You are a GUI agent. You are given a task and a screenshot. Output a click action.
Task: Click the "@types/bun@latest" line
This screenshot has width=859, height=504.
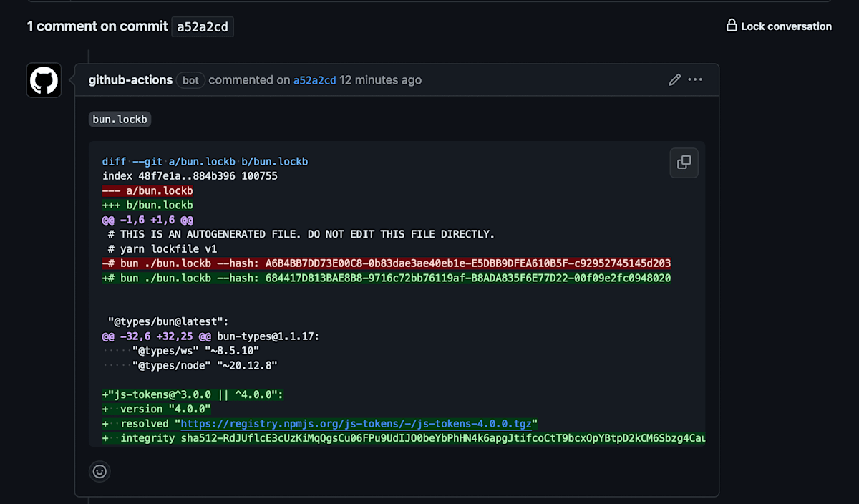pos(168,321)
